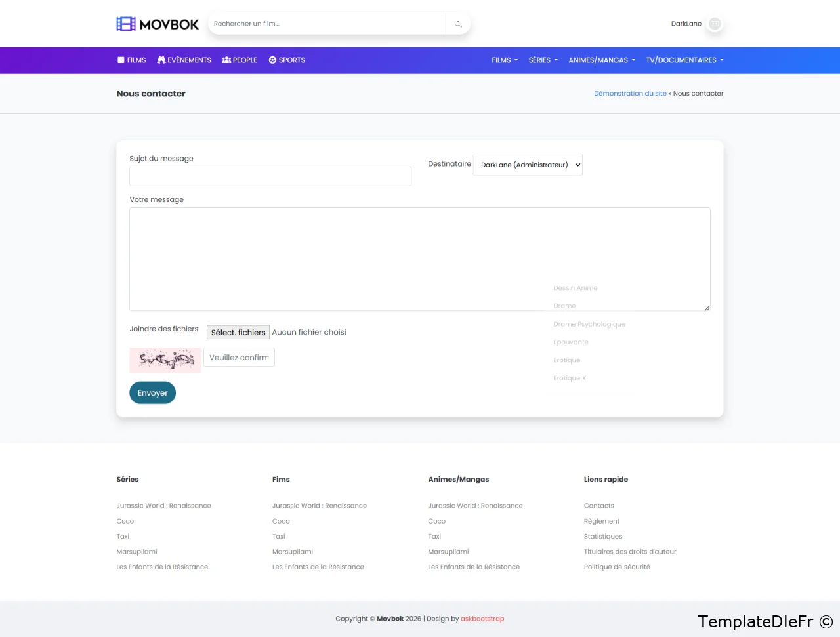This screenshot has height=637, width=840.
Task: Expand the Animes/Mangas dropdown menu
Action: [x=601, y=60]
